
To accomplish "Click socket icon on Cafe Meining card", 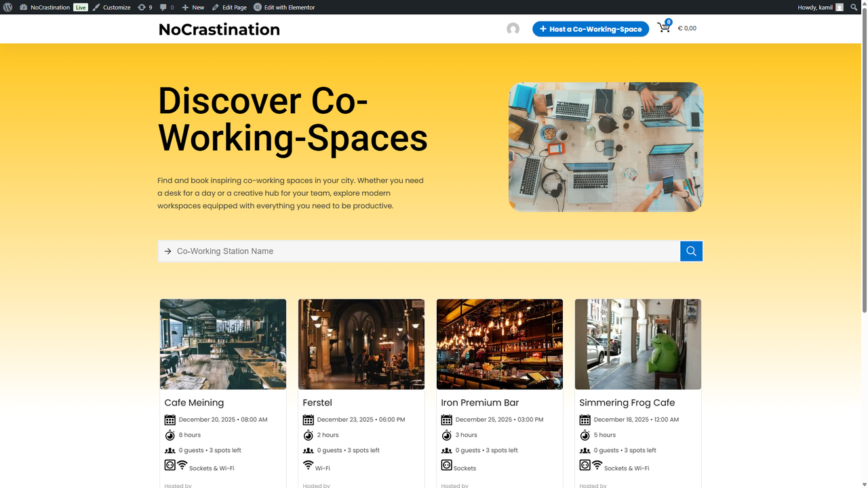I will [170, 465].
